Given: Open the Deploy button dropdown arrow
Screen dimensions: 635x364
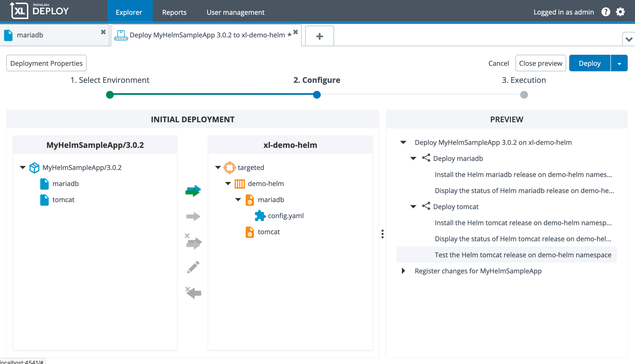Looking at the screenshot, I should coord(619,64).
